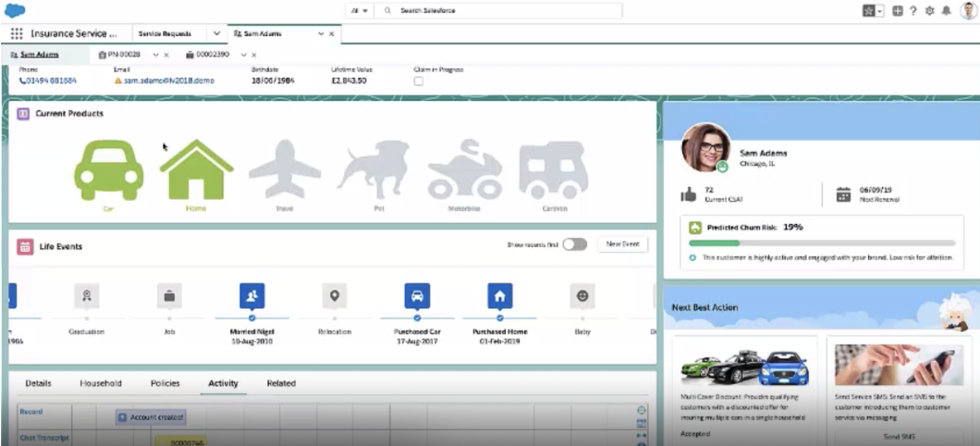Click the Sam Adams profile photo
This screenshot has height=446, width=980.
tap(705, 147)
